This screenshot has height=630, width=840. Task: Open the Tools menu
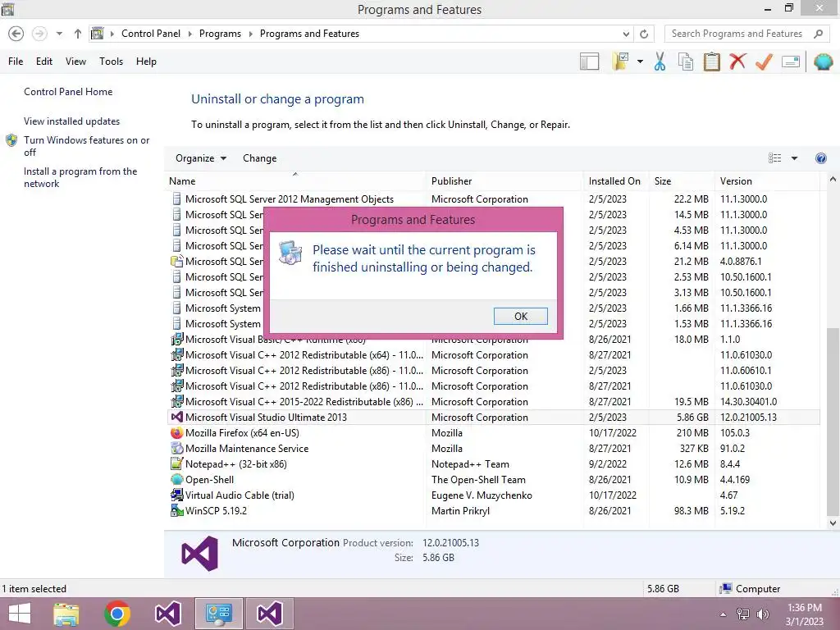(x=111, y=61)
